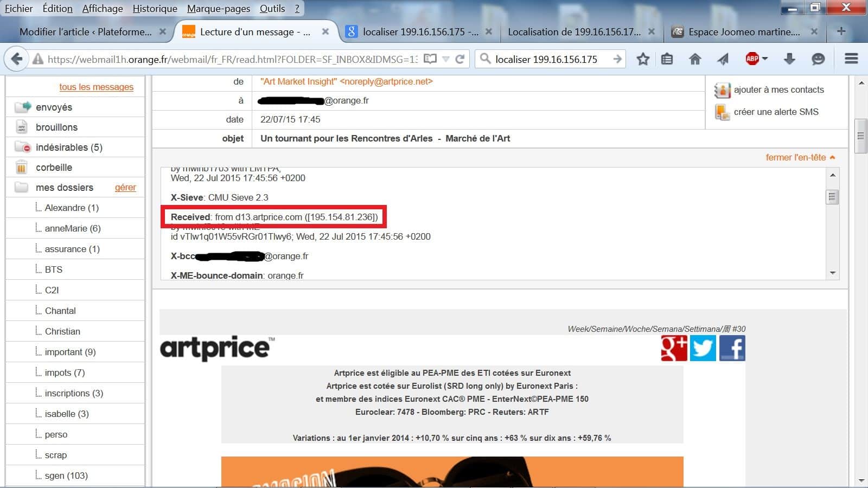
Task: Bookmark this page with star icon
Action: 643,59
